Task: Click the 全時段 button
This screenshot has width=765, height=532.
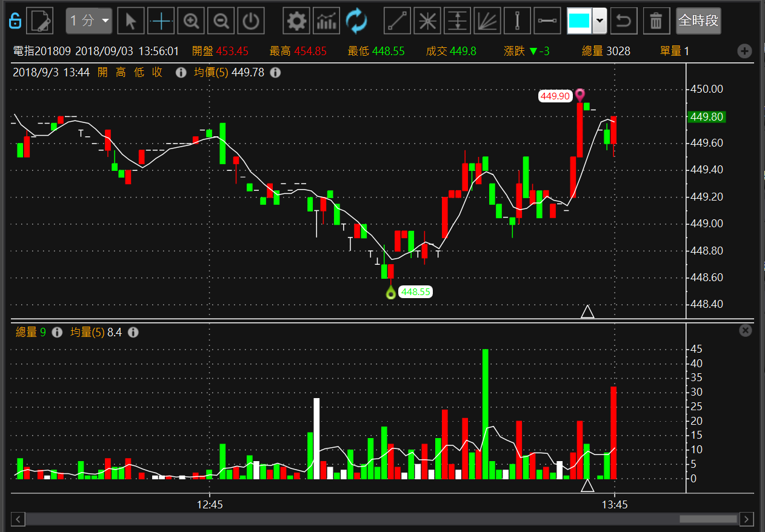Action: (x=698, y=21)
